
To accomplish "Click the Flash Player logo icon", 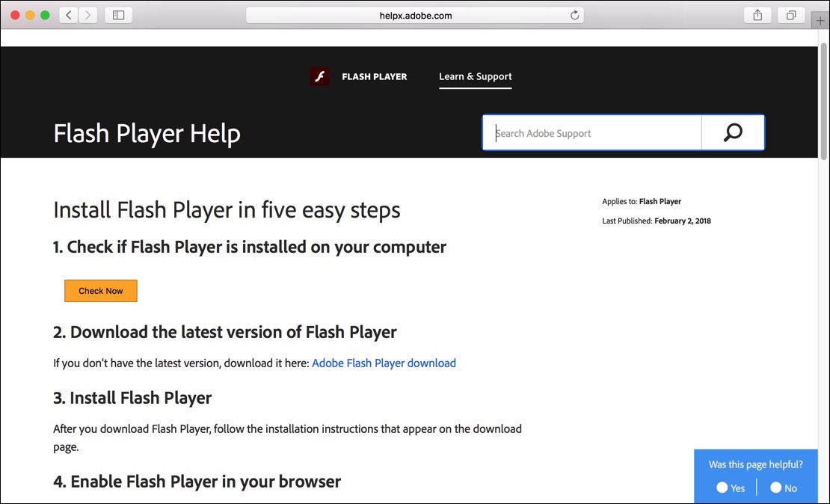I will click(x=320, y=76).
